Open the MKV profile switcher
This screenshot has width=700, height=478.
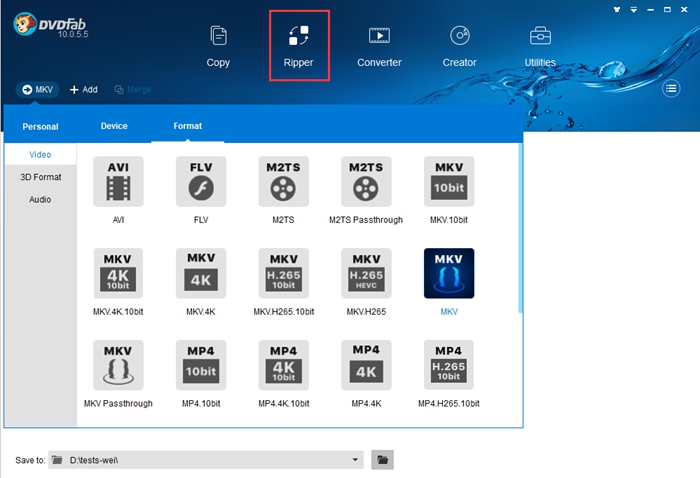coord(37,89)
